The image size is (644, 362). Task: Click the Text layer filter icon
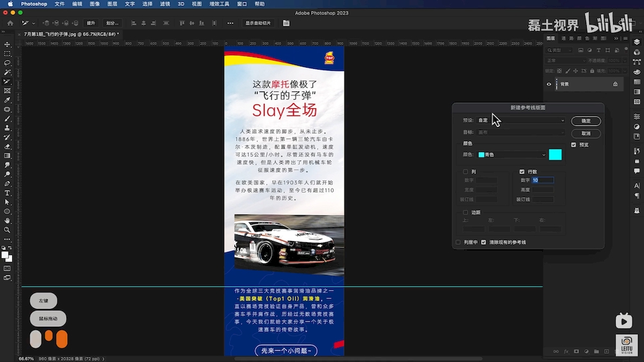coord(598,50)
